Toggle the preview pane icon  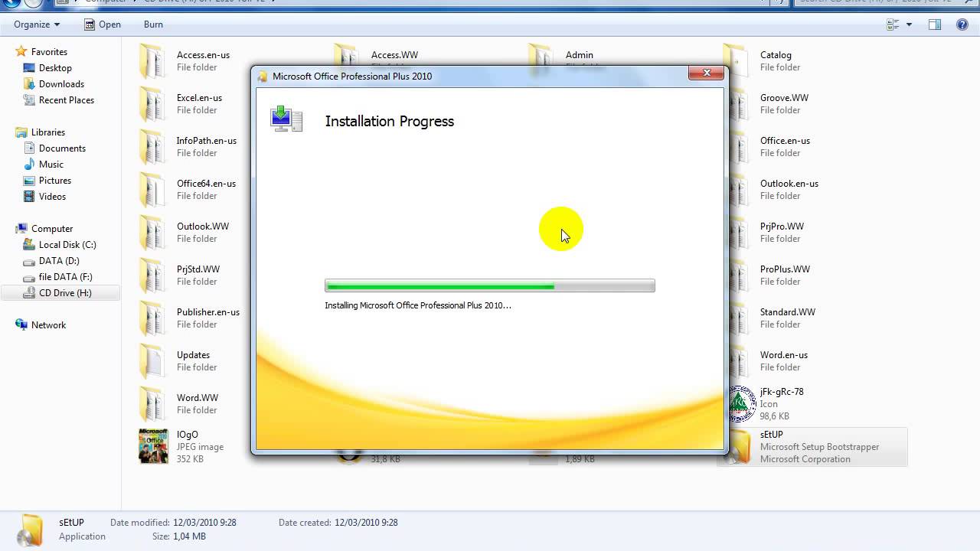[935, 24]
